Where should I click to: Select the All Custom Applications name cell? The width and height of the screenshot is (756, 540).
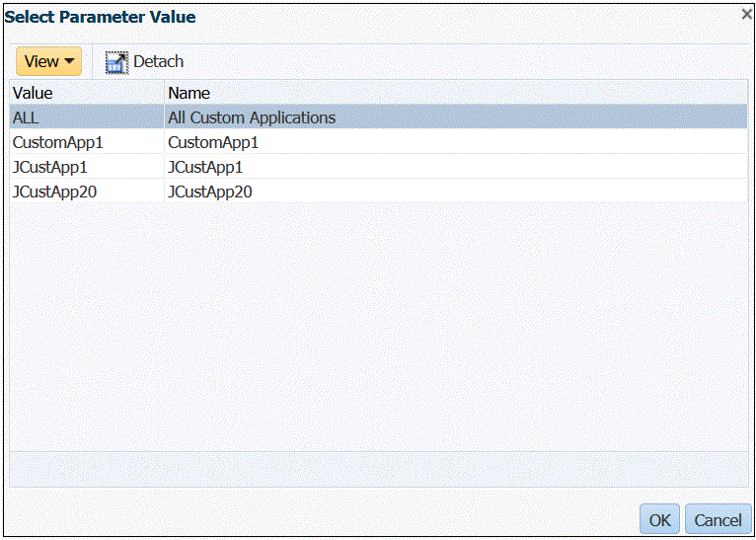pos(252,117)
